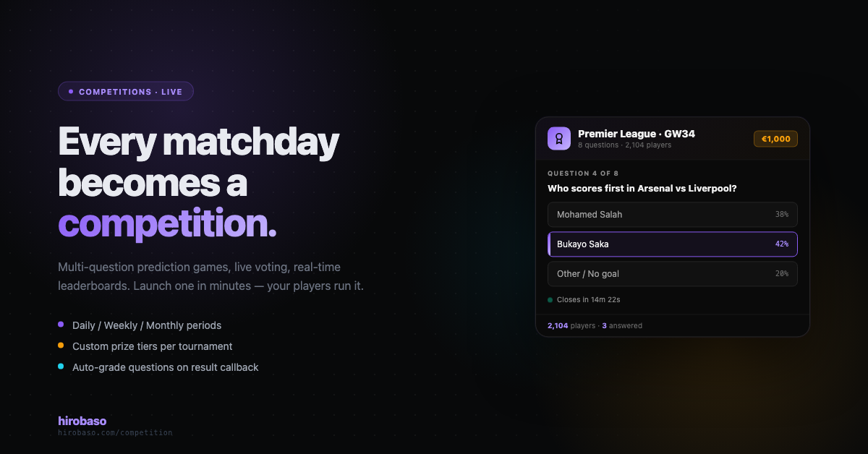This screenshot has height=454, width=868.
Task: Click the 3 answered footer text
Action: coord(622,326)
